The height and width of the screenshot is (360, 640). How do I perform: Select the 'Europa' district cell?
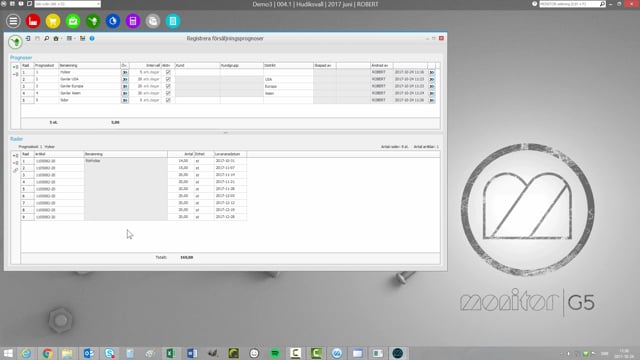tap(288, 86)
